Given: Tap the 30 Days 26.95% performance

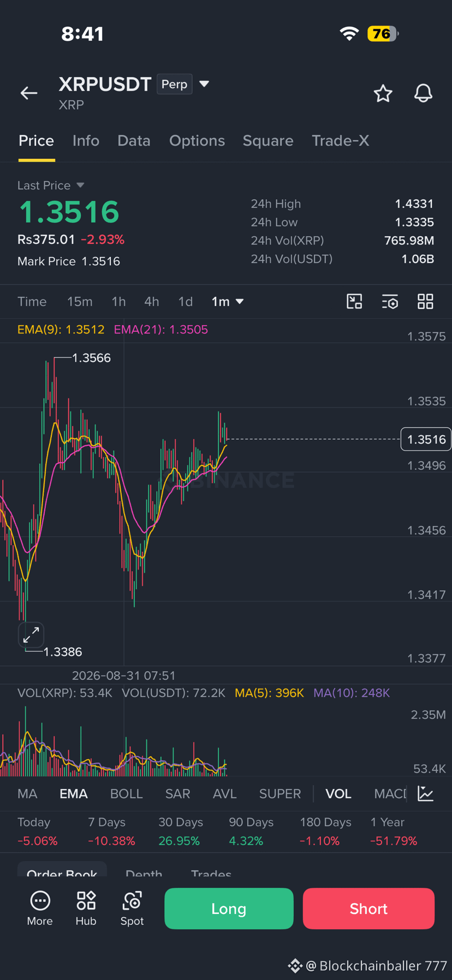Looking at the screenshot, I should 181,832.
